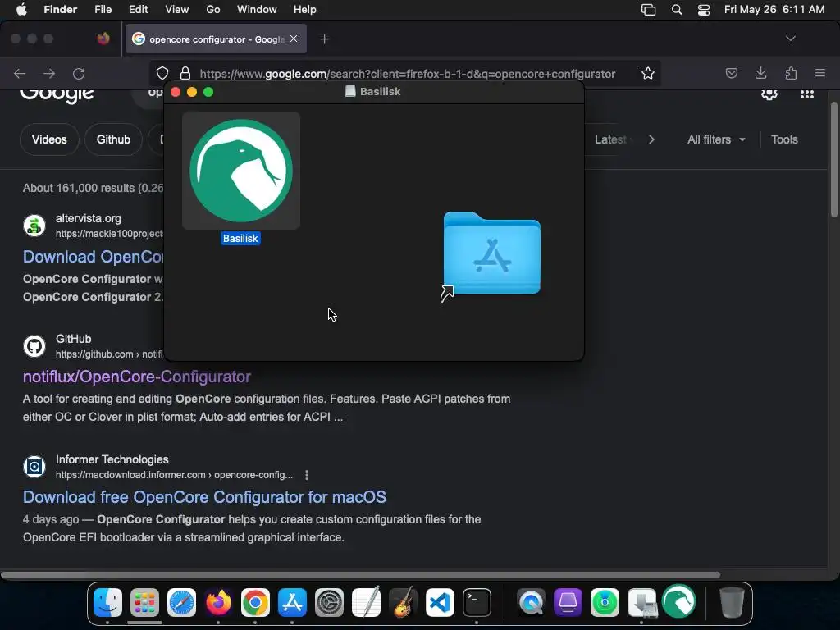Image resolution: width=840 pixels, height=630 pixels.
Task: Expand the All filters dropdown
Action: coord(716,139)
